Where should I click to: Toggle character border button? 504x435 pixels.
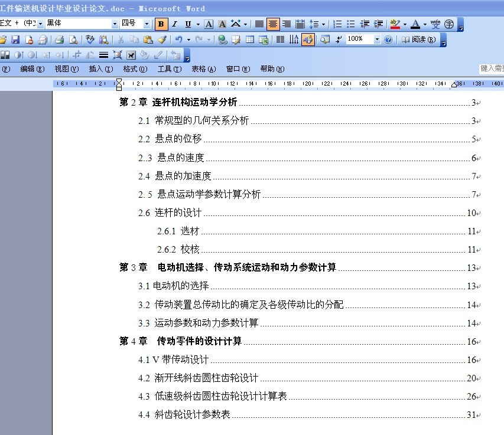[209, 24]
